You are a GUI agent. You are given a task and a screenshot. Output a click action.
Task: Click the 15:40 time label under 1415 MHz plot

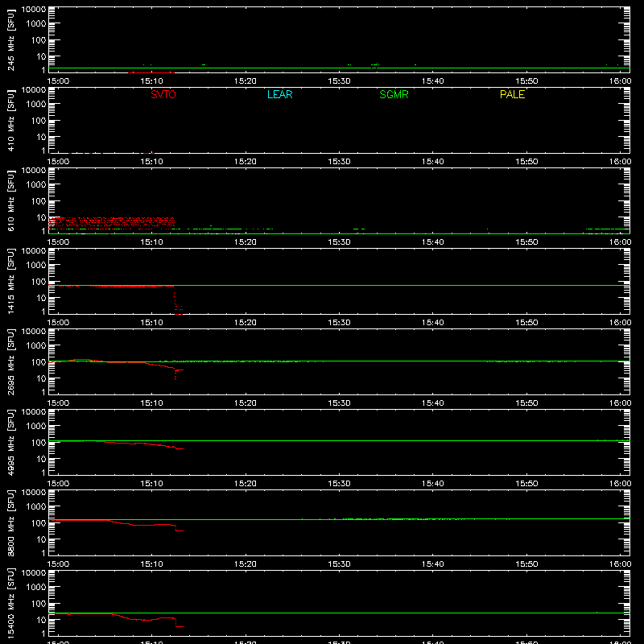[x=432, y=323]
